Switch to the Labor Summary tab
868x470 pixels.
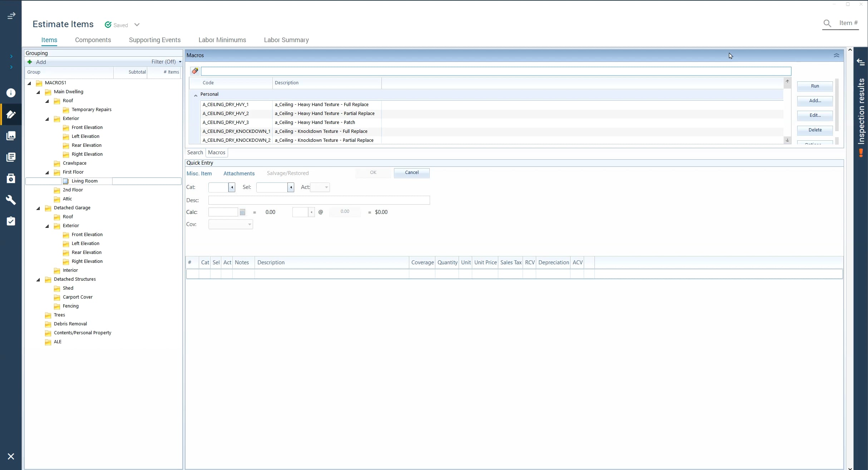[x=286, y=40]
